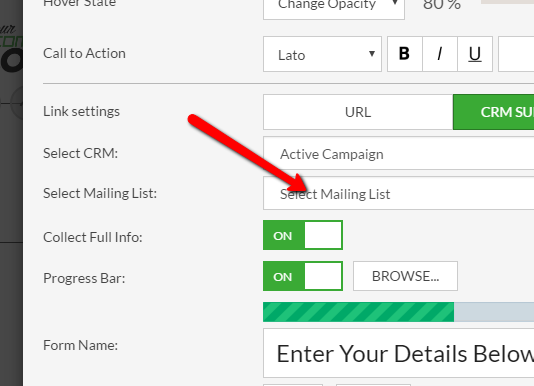Open the Select Mailing List dropdown
Viewport: 534px width, 386px height.
pyautogui.click(x=398, y=193)
